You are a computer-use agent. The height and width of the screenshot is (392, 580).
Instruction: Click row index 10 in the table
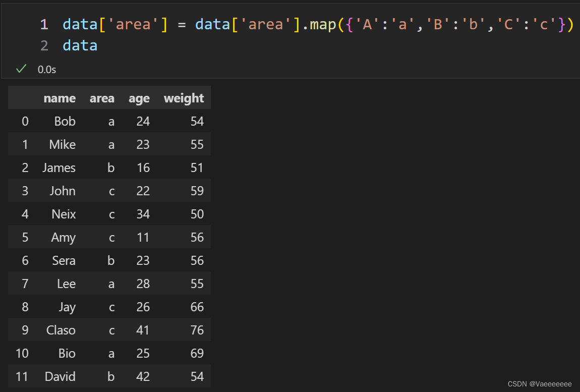(22, 354)
